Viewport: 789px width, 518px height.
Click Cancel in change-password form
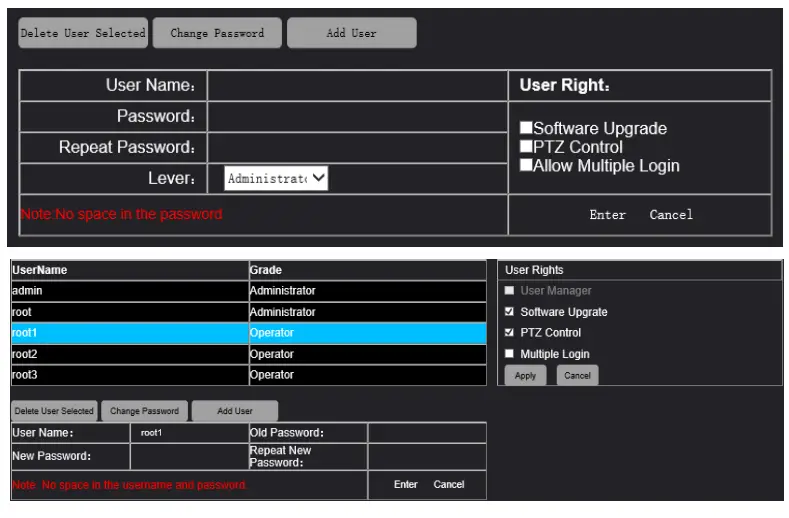coord(449,485)
